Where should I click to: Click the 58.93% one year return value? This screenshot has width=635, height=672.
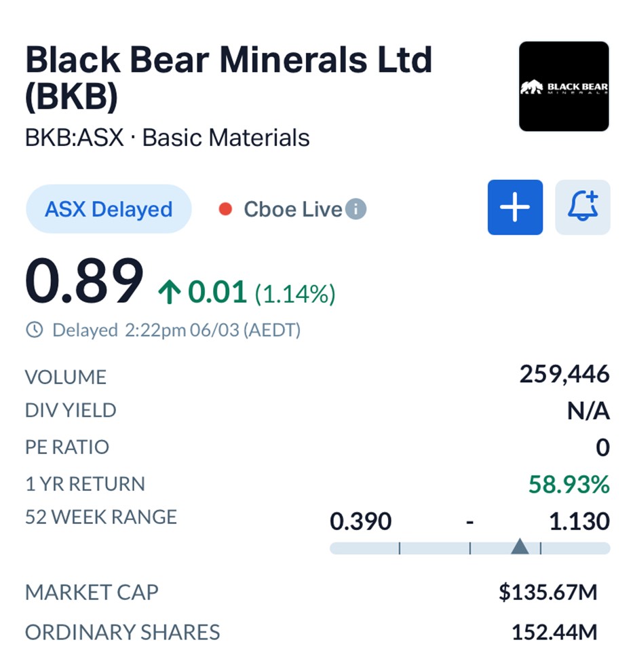pos(569,485)
